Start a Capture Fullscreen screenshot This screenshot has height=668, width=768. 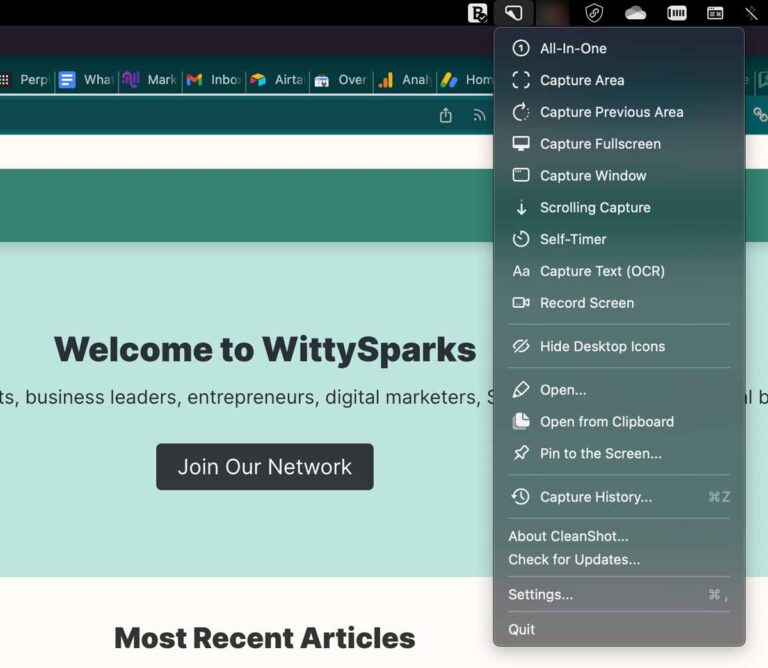[619, 144]
